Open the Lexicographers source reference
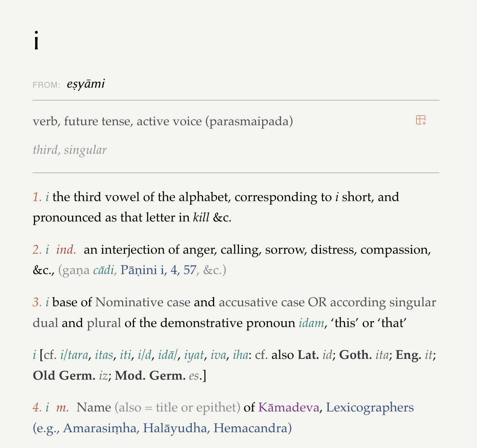477x448 pixels. [370, 408]
